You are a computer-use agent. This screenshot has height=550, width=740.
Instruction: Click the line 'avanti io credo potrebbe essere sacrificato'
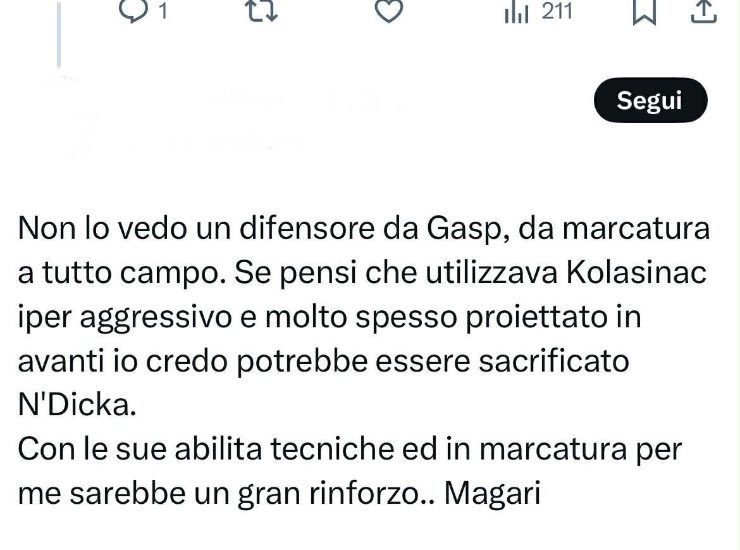pyautogui.click(x=323, y=361)
